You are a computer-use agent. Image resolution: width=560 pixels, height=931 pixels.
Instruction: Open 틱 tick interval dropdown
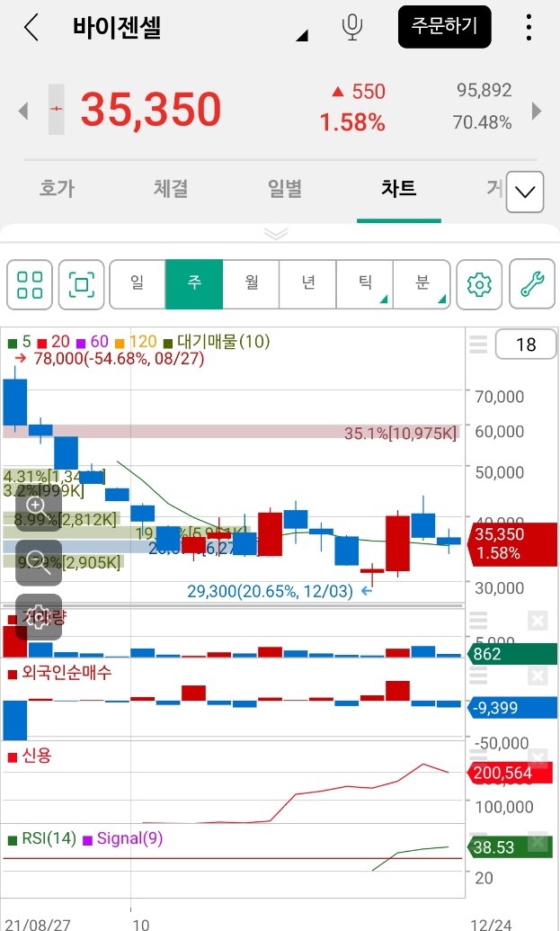[365, 284]
